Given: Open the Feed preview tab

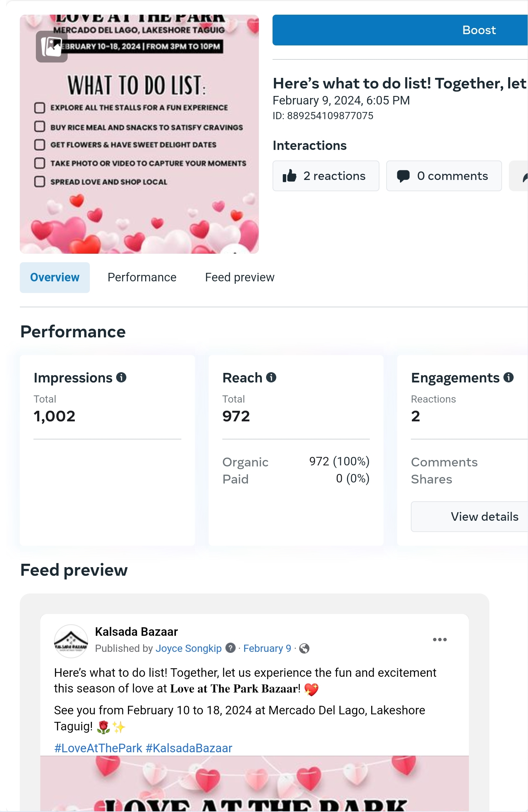Looking at the screenshot, I should (x=239, y=277).
